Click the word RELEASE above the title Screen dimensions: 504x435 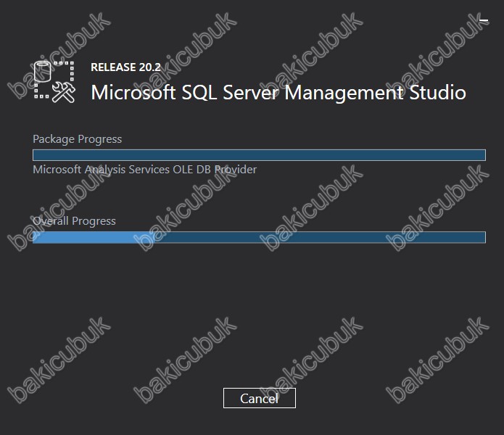point(113,67)
